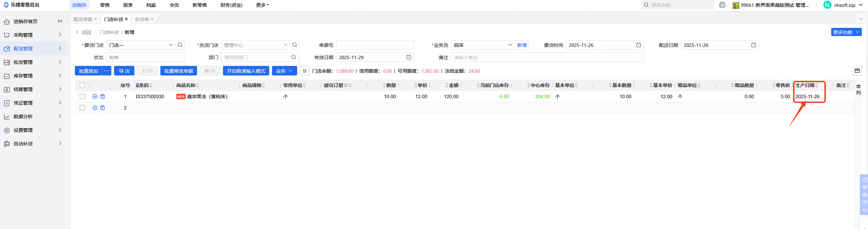
Task: Open the 业务 dropdown button
Action: [x=284, y=71]
